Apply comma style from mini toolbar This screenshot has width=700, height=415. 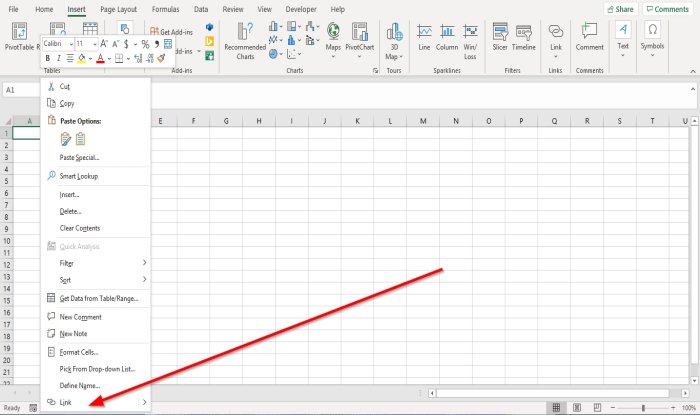point(157,44)
